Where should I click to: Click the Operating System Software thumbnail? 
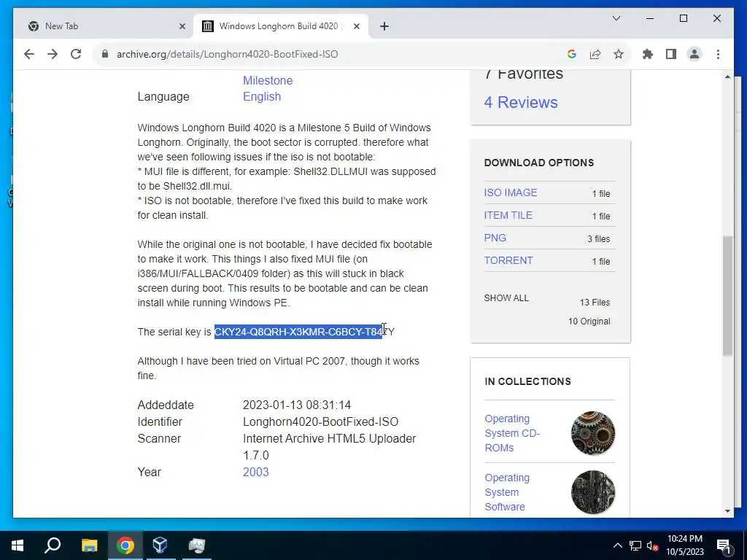[592, 492]
